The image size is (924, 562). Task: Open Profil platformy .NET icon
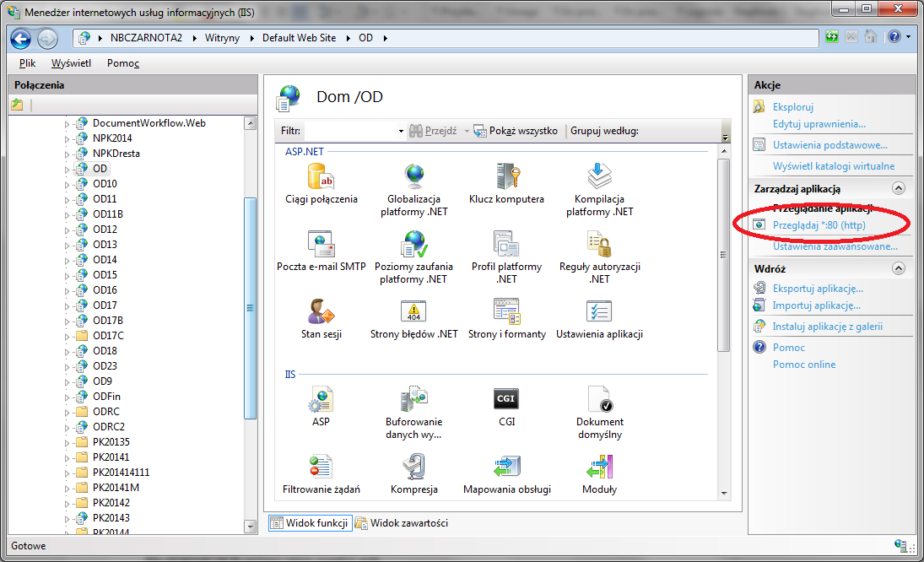pyautogui.click(x=507, y=244)
